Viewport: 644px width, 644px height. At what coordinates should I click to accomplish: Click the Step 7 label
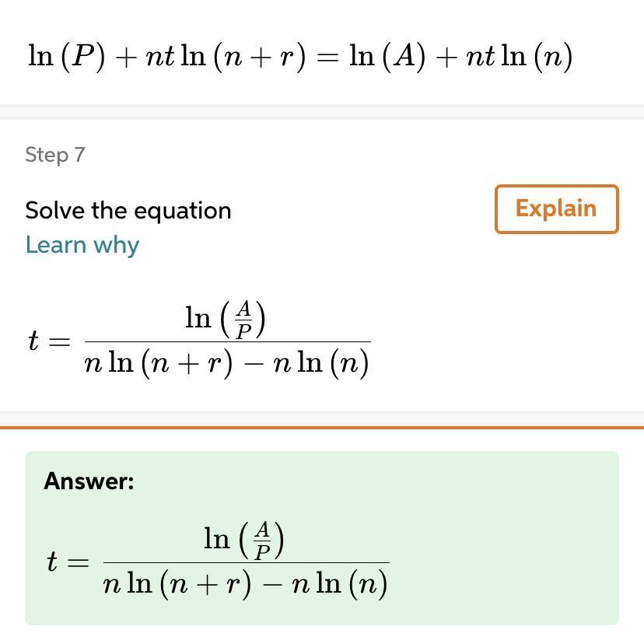pyautogui.click(x=54, y=155)
